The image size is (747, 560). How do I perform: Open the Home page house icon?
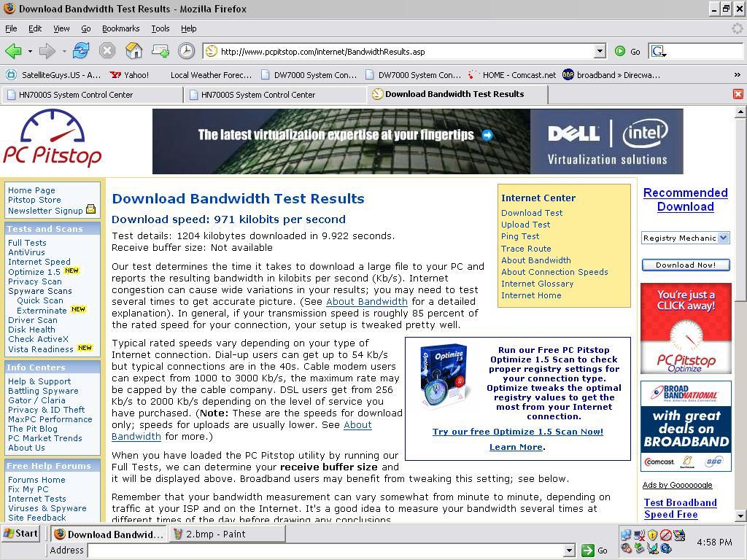(134, 50)
